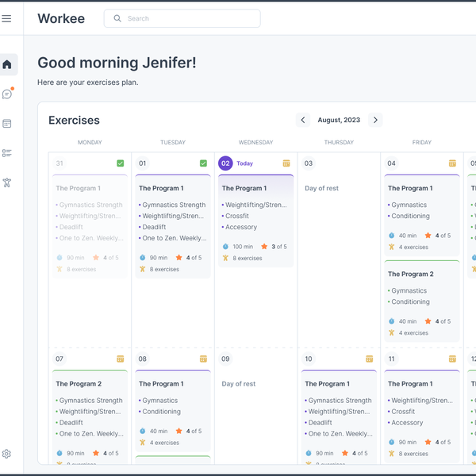Viewport: 476px width, 476px height.
Task: Click 4 exercises icon on day 08 card
Action: [x=142, y=443]
